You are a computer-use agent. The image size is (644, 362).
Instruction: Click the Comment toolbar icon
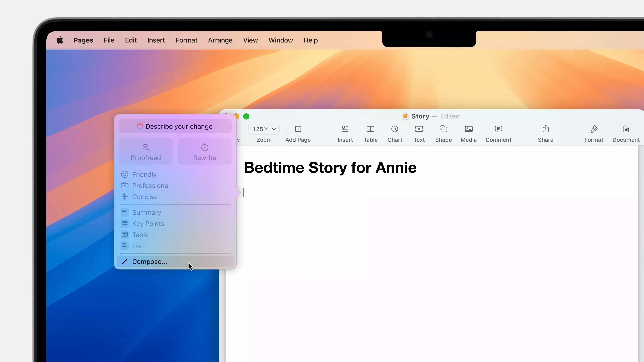click(x=498, y=129)
